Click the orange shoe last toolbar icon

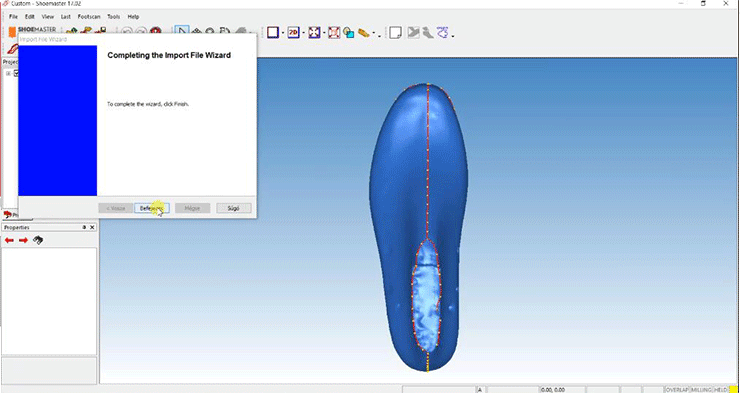pos(363,33)
